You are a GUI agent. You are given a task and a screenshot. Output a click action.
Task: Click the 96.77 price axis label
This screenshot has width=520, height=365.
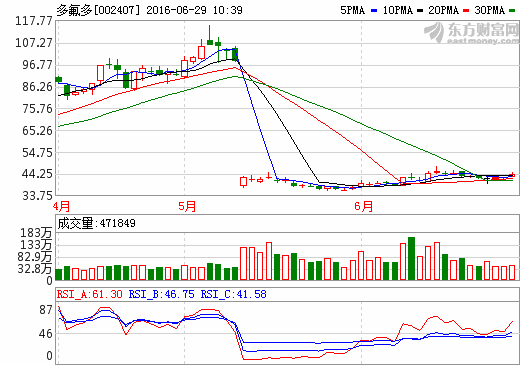click(x=37, y=65)
